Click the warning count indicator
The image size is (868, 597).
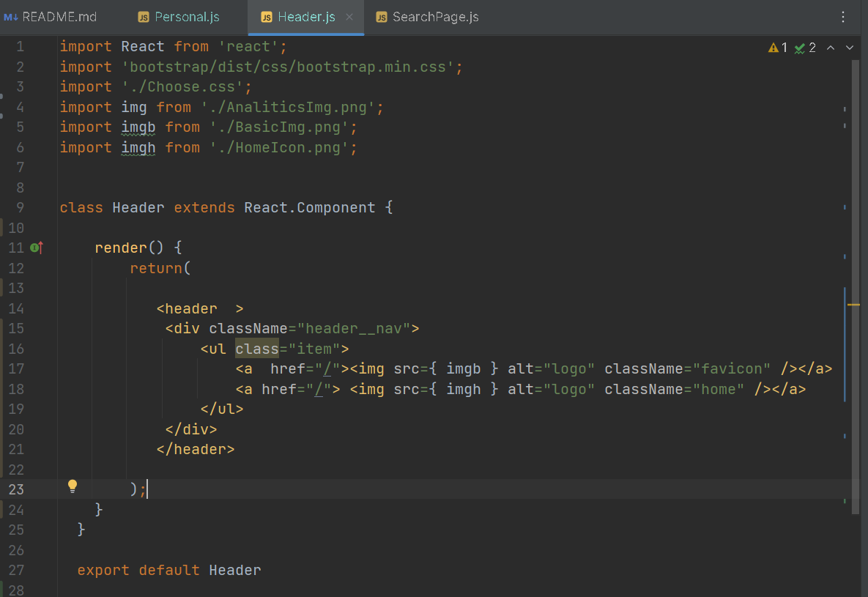[778, 48]
